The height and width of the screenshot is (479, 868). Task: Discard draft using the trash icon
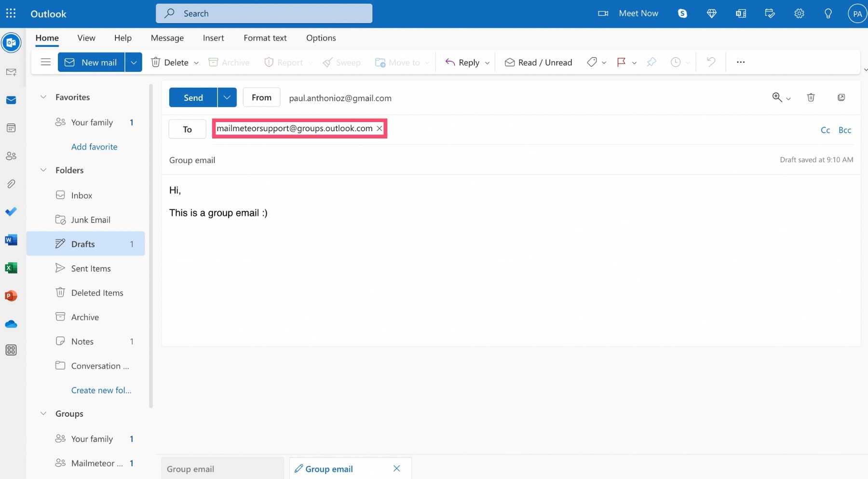point(811,97)
